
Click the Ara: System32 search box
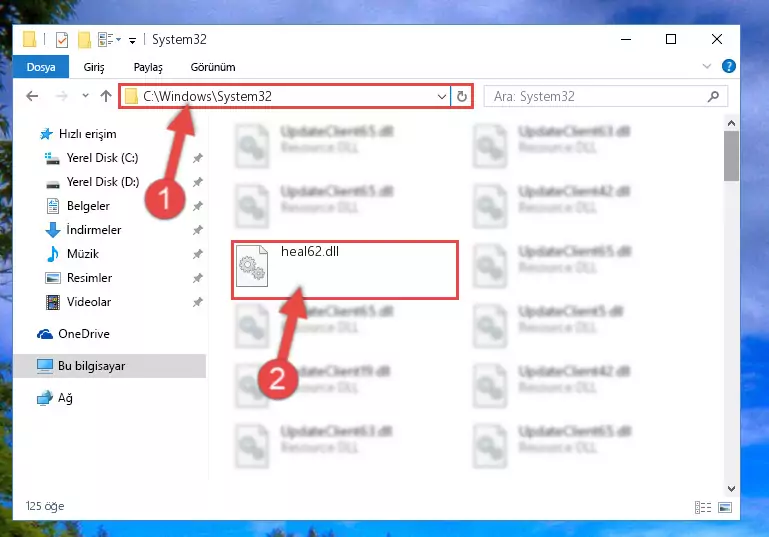606,97
